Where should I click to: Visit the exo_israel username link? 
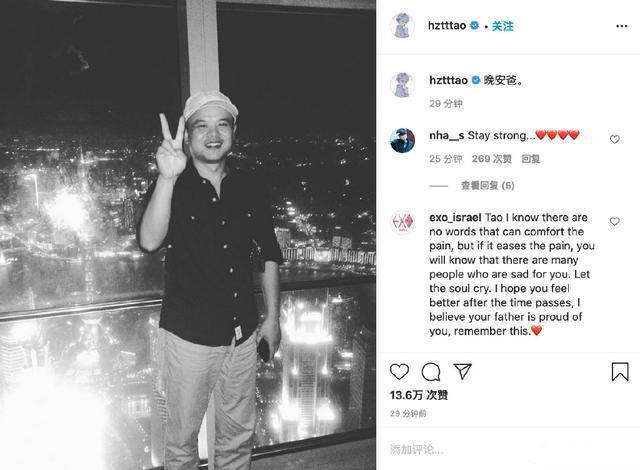pos(455,217)
